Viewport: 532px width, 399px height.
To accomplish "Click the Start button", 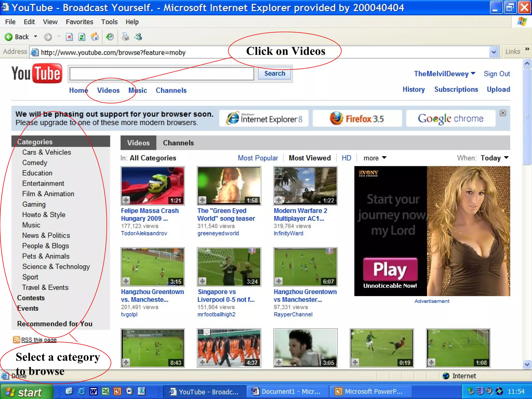I will click(26, 392).
